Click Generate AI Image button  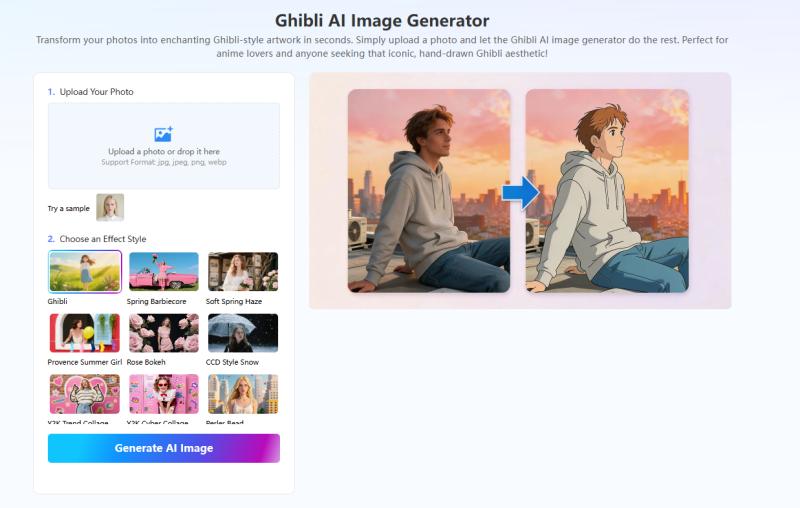coord(164,448)
